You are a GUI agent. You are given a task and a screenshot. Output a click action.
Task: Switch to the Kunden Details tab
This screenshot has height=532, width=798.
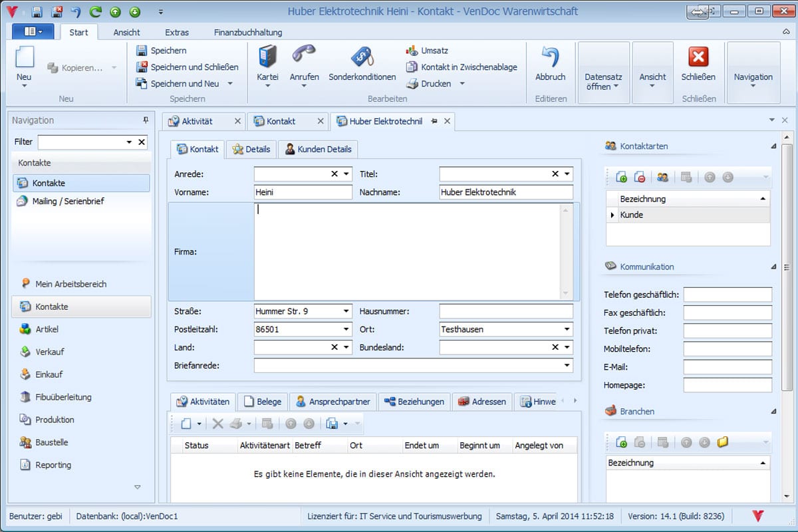(318, 149)
